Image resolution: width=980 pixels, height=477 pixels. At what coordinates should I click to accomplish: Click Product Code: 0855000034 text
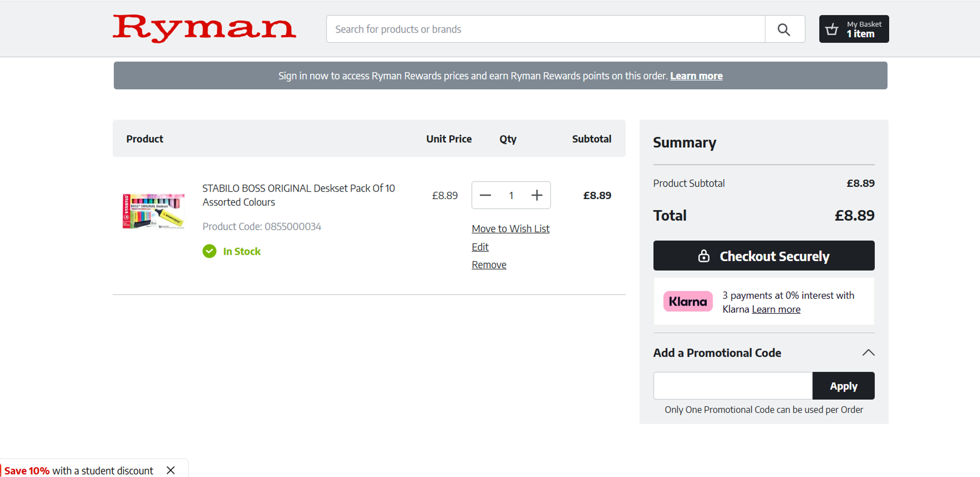(262, 227)
